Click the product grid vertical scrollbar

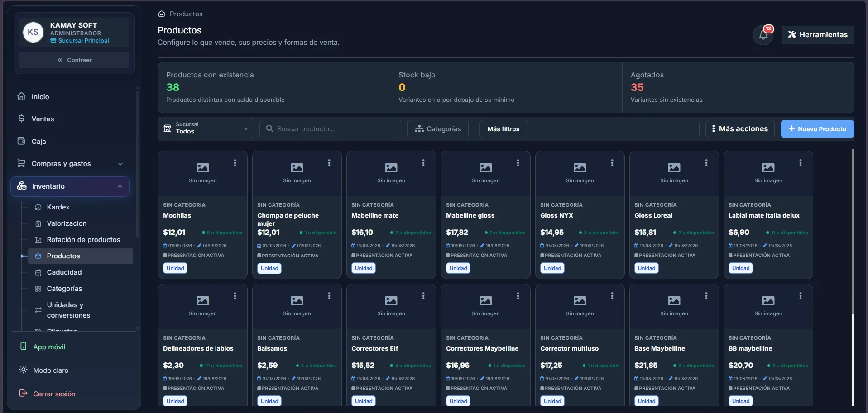[853, 232]
